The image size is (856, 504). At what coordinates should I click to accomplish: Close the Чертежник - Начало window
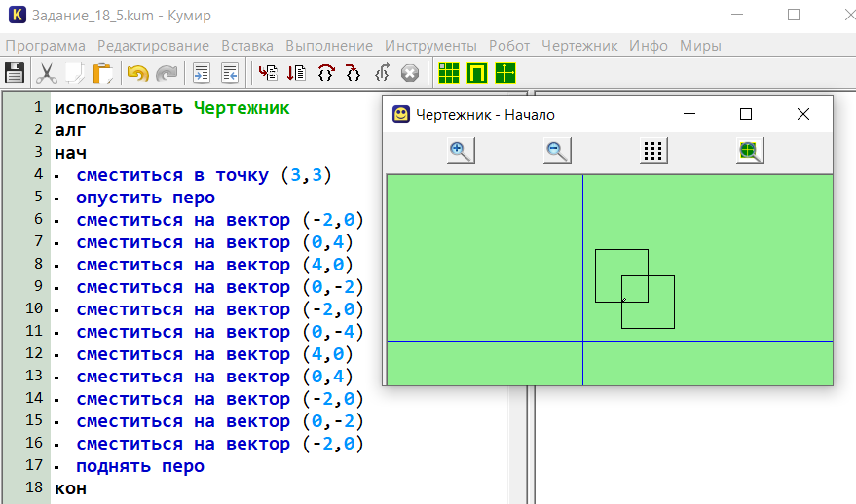[x=803, y=114]
